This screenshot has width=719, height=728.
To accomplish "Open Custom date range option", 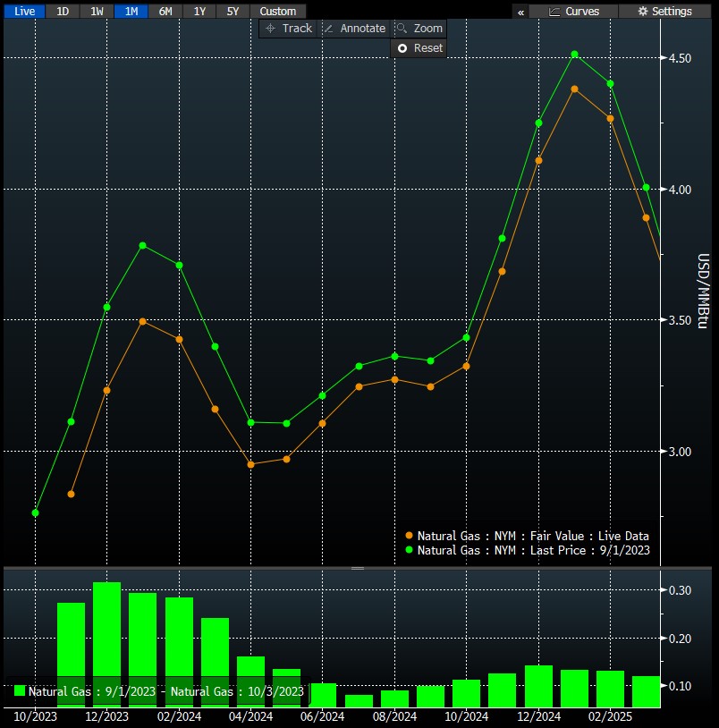I will 277,12.
